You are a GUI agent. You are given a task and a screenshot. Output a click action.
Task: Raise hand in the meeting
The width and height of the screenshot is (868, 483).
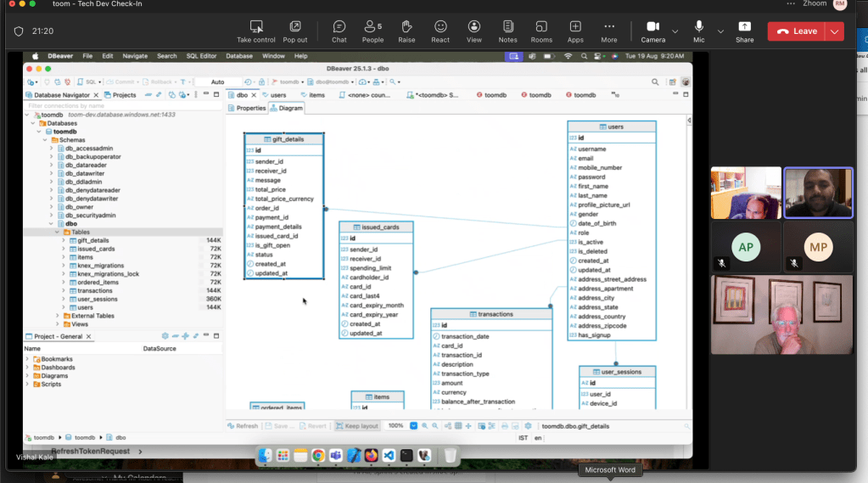click(406, 31)
